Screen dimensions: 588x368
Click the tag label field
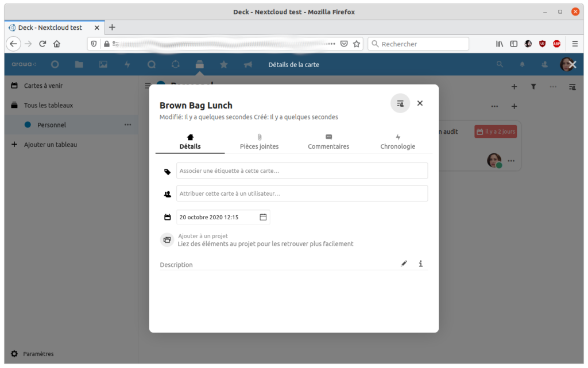click(302, 171)
